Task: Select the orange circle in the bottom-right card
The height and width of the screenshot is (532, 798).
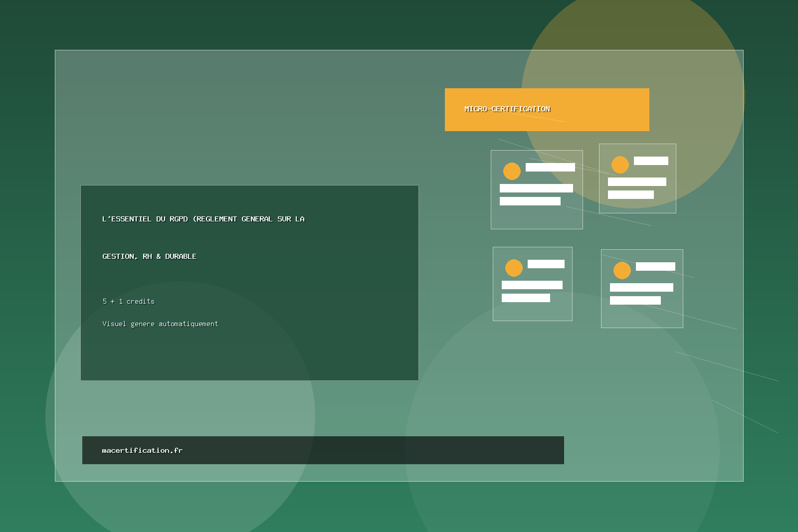Action: coord(622,270)
